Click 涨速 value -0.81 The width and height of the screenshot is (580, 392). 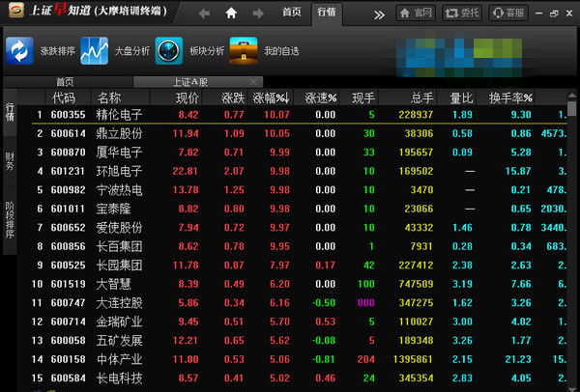[323, 359]
